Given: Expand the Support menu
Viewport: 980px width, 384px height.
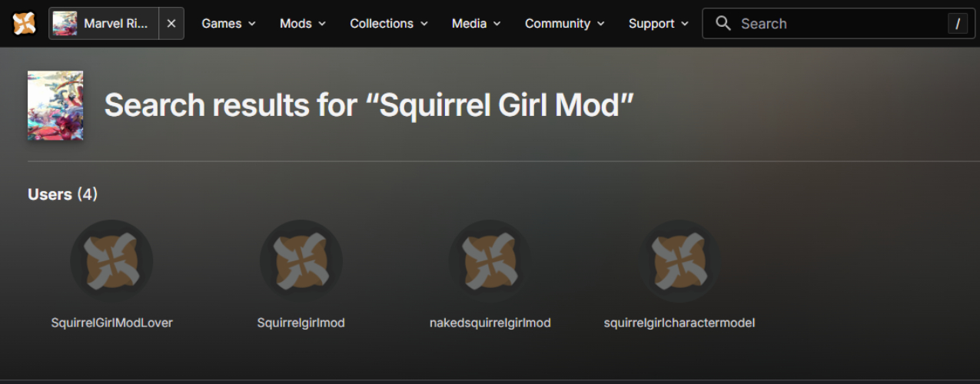Looking at the screenshot, I should (x=658, y=24).
